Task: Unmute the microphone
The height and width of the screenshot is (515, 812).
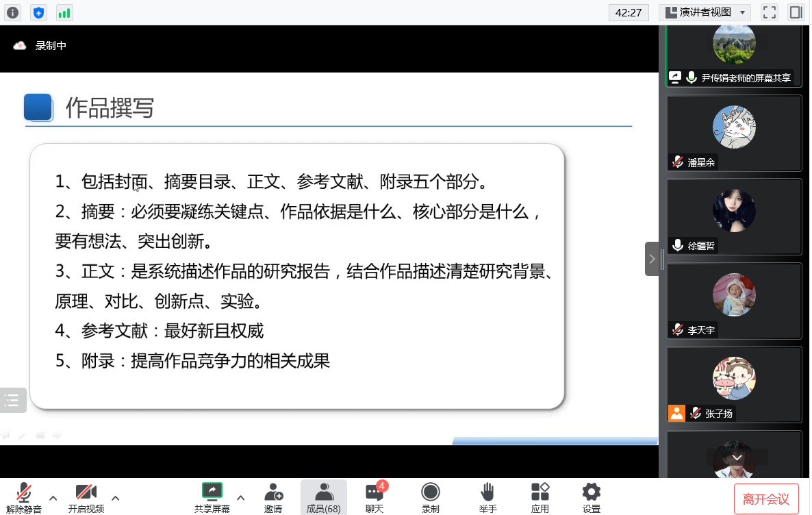Action: (x=24, y=497)
